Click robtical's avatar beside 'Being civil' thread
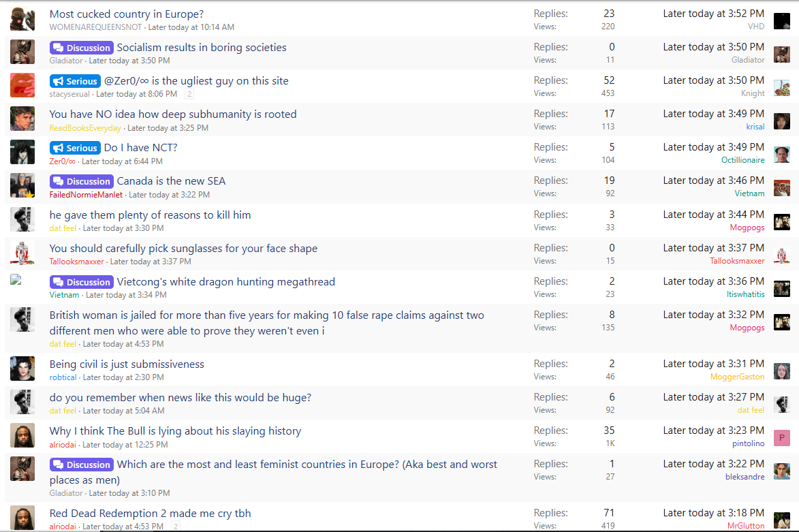Screen dimensions: 799x532 (x=22, y=369)
